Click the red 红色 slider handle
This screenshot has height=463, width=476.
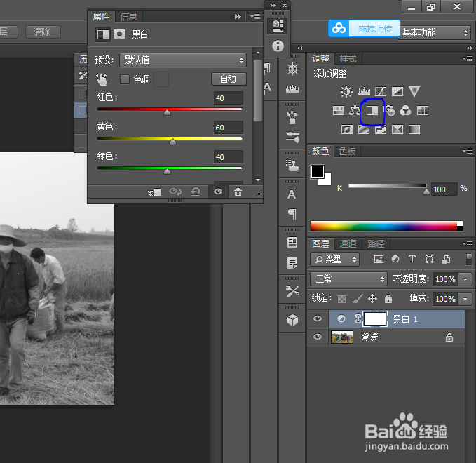[167, 113]
